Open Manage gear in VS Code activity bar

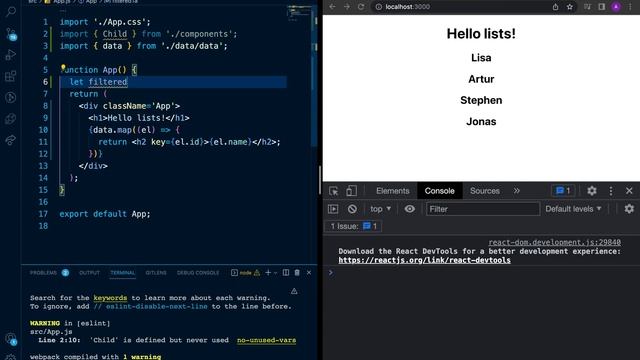click(11, 357)
